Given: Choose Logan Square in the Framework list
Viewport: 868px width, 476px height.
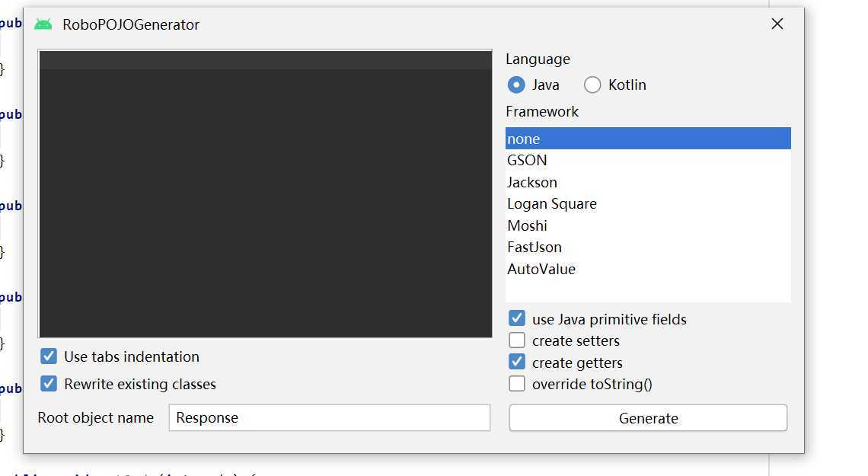Looking at the screenshot, I should [x=648, y=203].
